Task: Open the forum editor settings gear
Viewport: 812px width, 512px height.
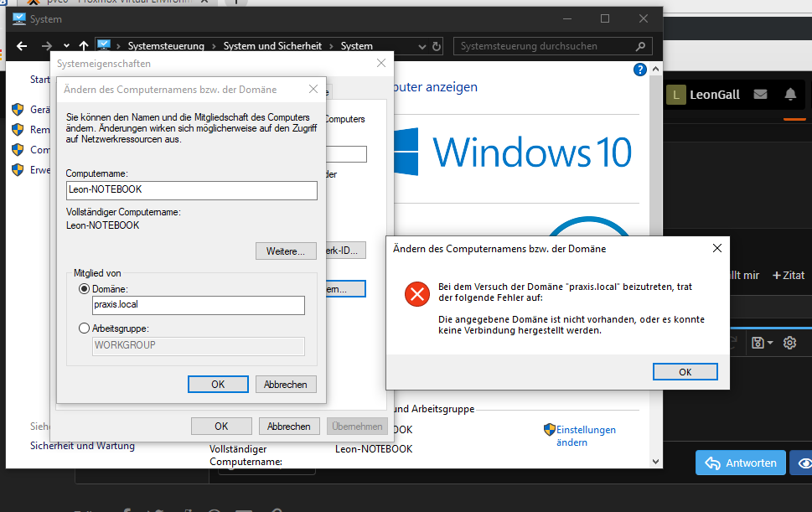Action: (x=789, y=343)
